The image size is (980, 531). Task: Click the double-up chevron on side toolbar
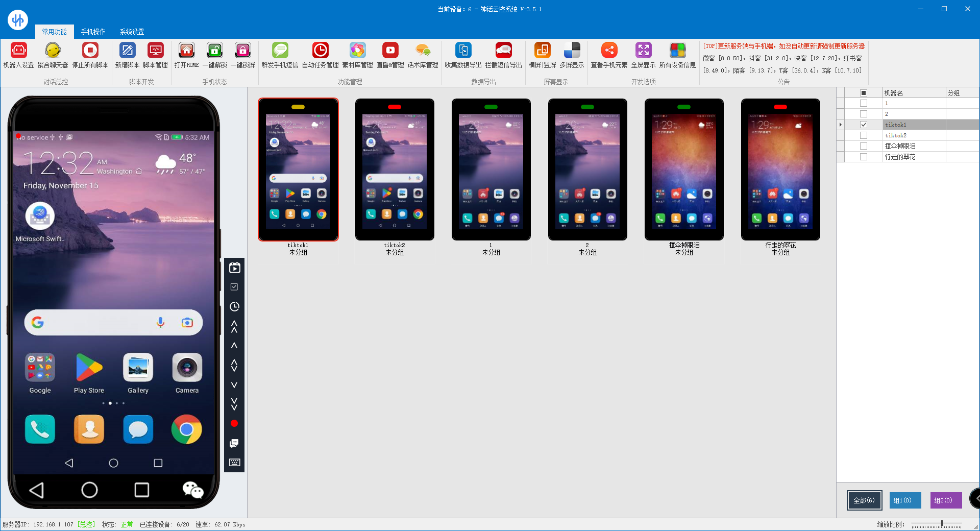pos(234,326)
